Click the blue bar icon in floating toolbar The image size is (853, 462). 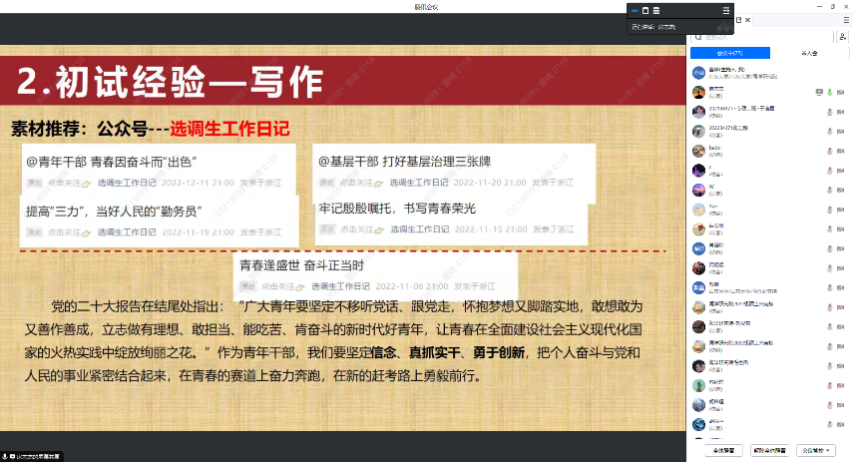635,10
